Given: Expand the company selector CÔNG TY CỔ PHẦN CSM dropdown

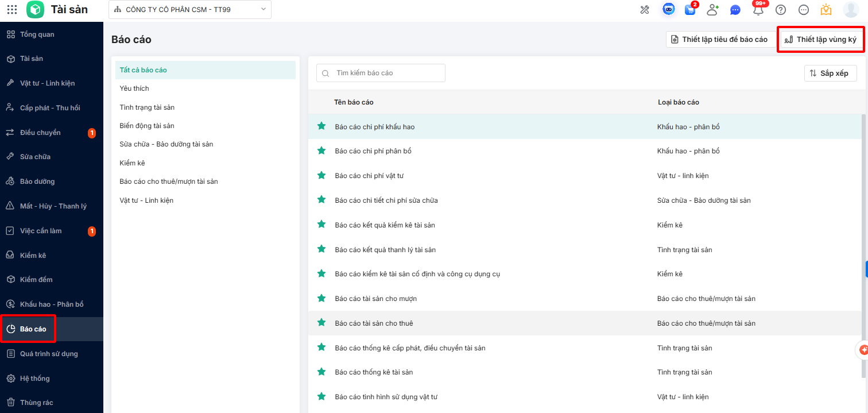Looking at the screenshot, I should [x=190, y=10].
